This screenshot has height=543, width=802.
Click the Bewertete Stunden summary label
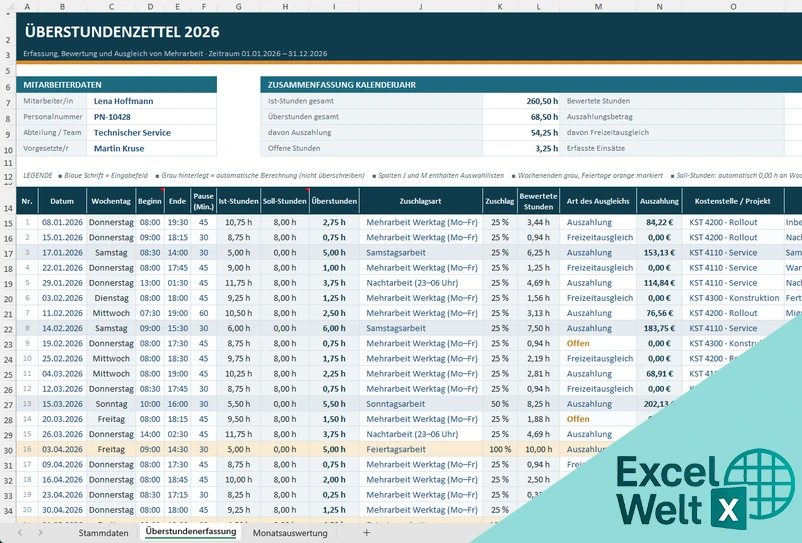(x=598, y=101)
